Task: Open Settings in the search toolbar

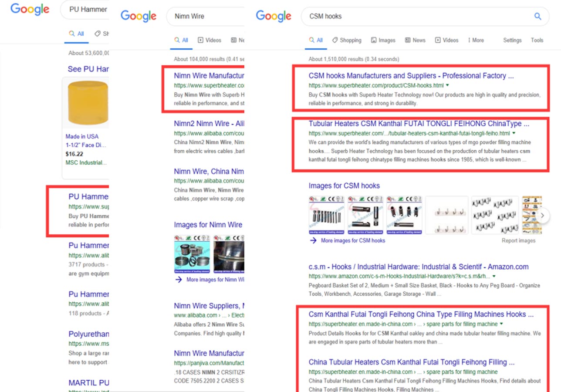Action: [512, 40]
